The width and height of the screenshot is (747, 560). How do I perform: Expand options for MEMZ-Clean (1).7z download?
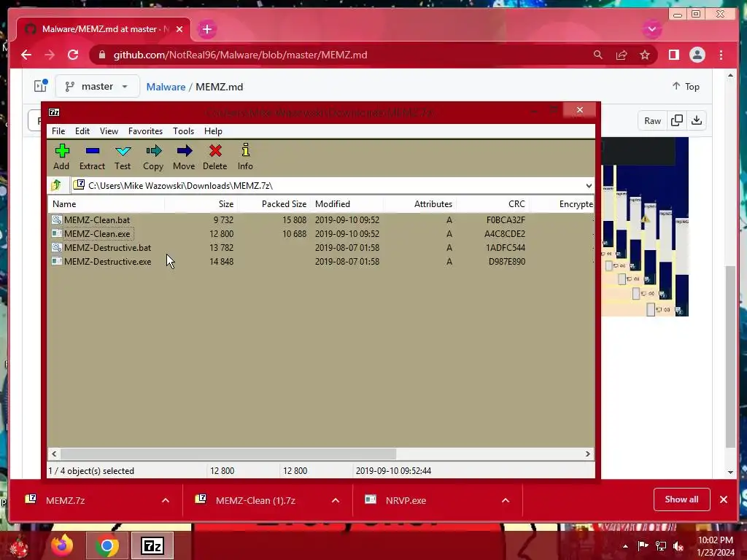coord(336,500)
